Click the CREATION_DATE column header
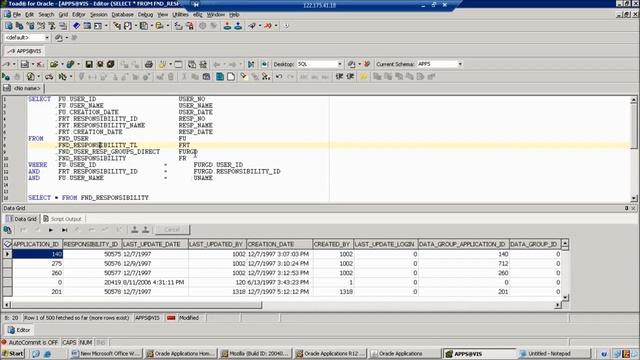The width and height of the screenshot is (640, 360). [x=279, y=244]
